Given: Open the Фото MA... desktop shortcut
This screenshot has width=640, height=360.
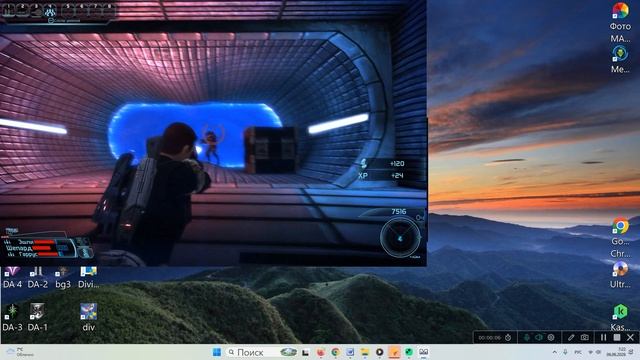Looking at the screenshot, I should point(620,22).
